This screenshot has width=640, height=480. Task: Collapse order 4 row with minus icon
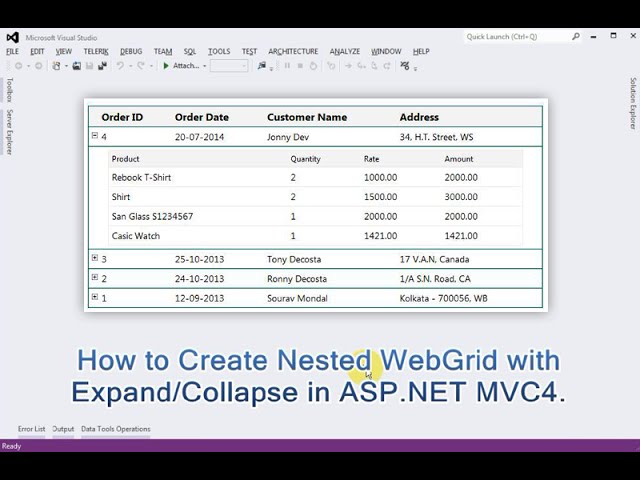pos(95,135)
